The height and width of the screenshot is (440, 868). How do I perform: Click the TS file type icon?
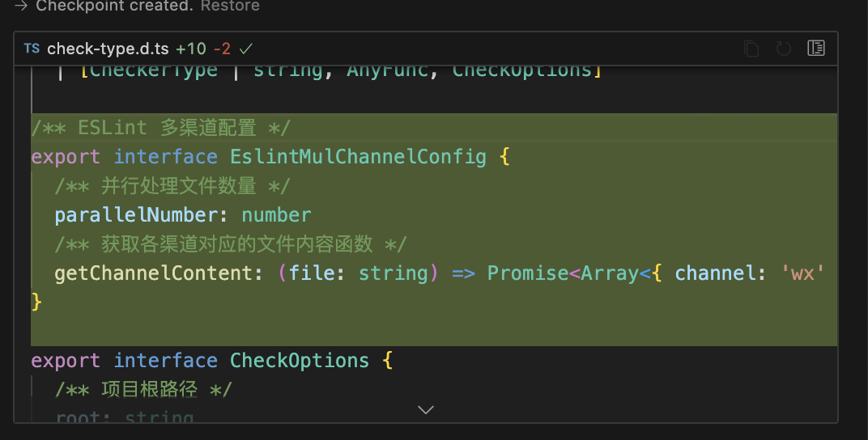tap(32, 49)
